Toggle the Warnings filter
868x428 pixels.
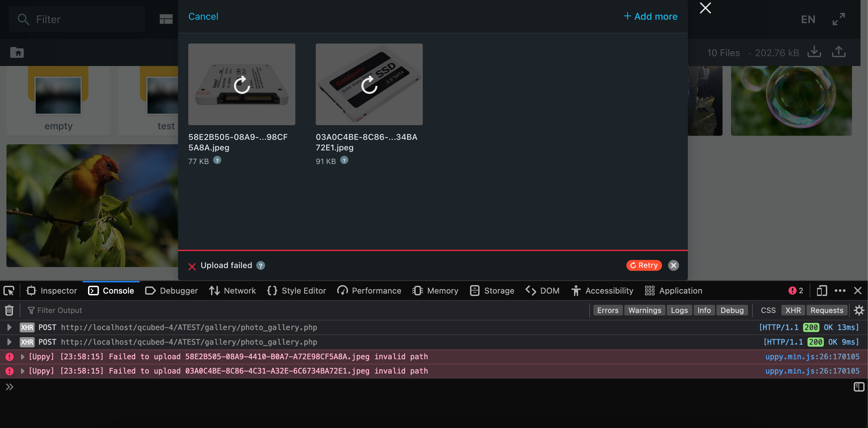pos(645,310)
